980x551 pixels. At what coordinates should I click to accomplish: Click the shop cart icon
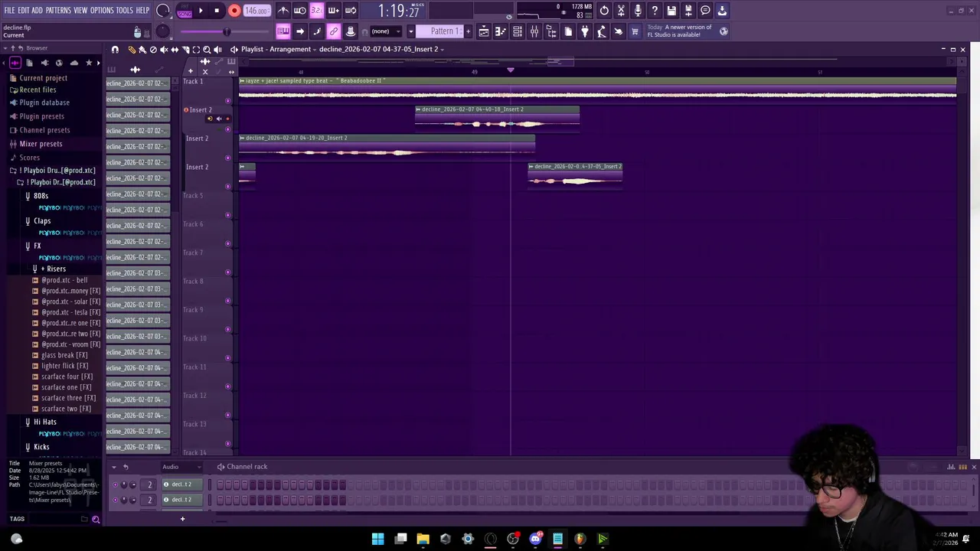[635, 31]
